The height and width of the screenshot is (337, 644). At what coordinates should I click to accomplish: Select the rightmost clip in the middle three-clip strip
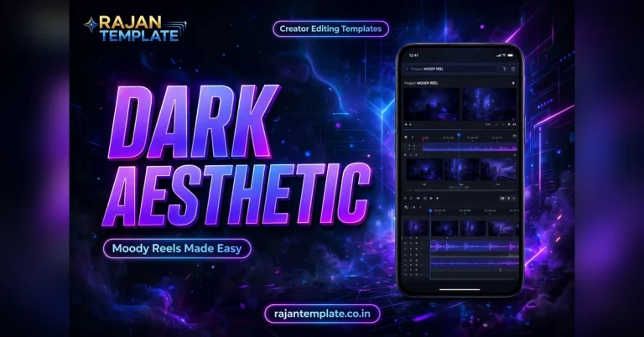(499, 169)
